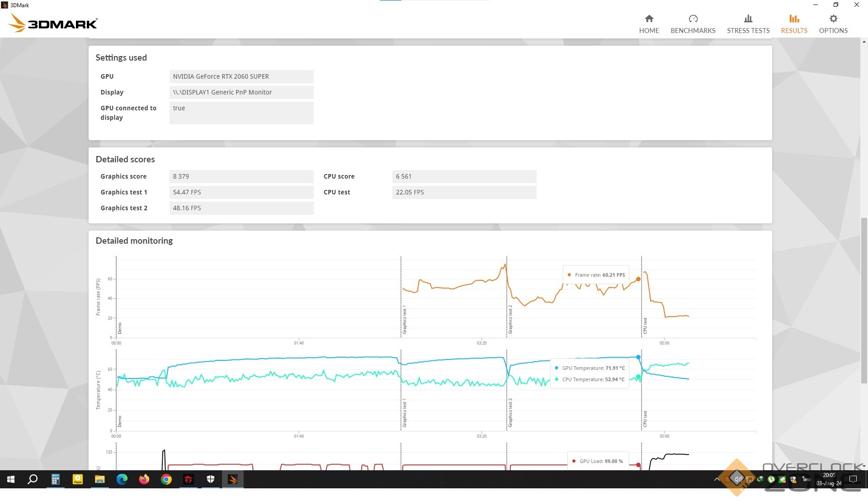Viewport: 868px width, 501px height.
Task: Switch the Thai input language indicator
Action: click(806, 479)
